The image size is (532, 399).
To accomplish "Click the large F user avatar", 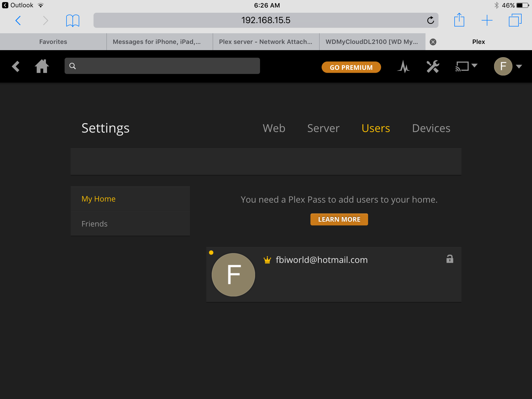I will click(233, 275).
